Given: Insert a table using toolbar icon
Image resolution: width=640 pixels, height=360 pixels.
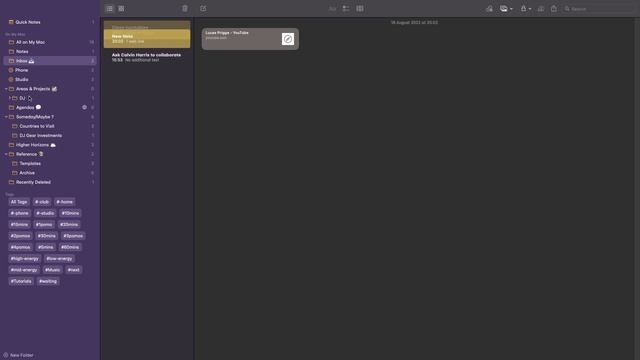Looking at the screenshot, I should tap(360, 9).
